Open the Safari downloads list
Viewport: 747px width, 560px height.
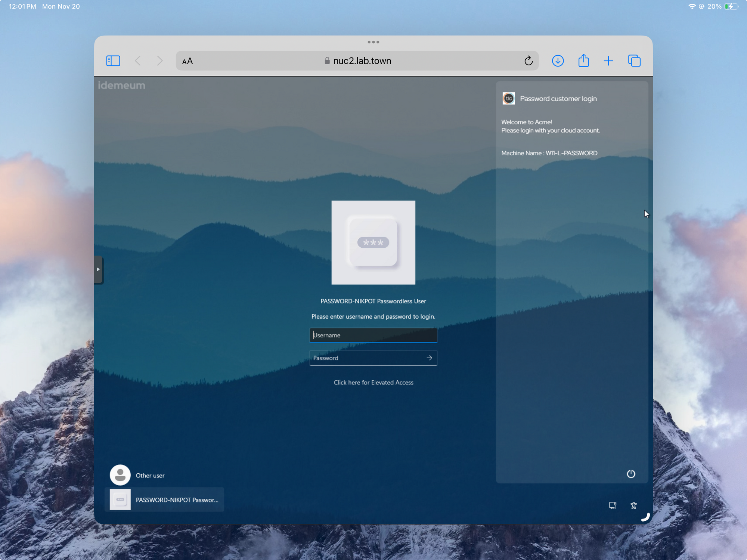[x=558, y=61]
